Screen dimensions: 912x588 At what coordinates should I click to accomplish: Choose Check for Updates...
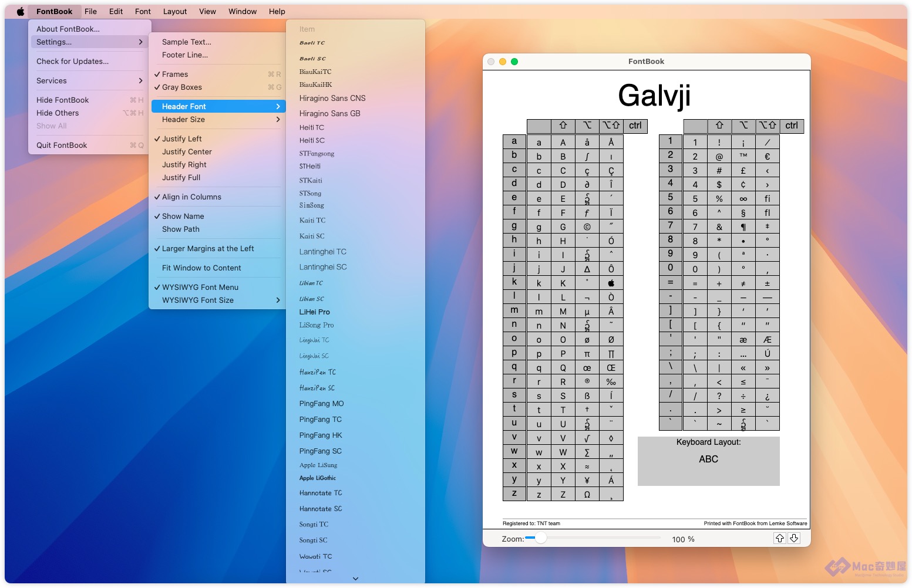89,61
